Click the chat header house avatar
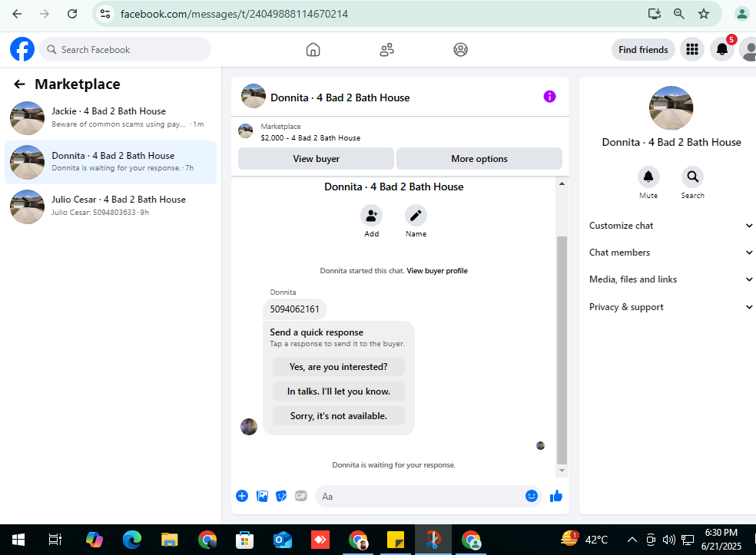Image resolution: width=756 pixels, height=555 pixels. point(253,97)
